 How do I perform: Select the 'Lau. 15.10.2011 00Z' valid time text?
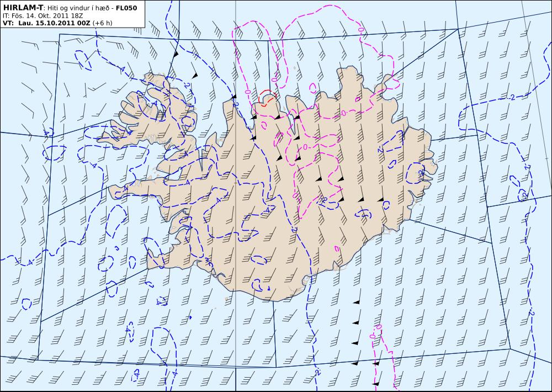55,23
